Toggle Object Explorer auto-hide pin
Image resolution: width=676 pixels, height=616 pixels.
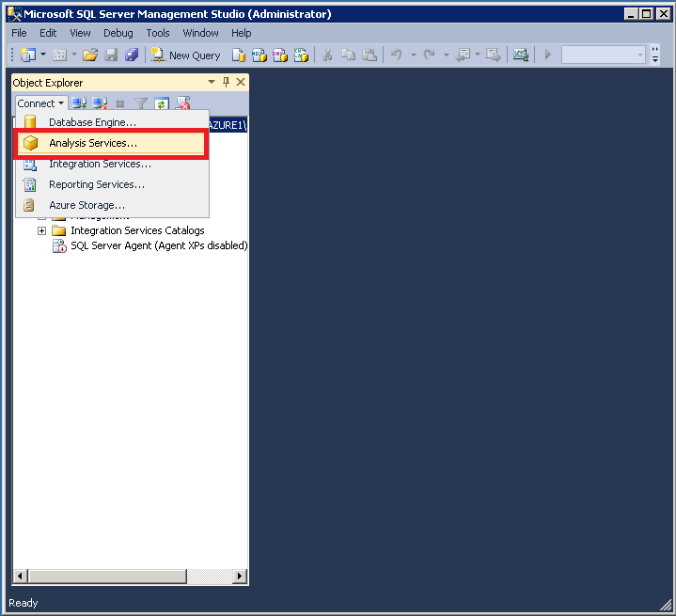227,82
